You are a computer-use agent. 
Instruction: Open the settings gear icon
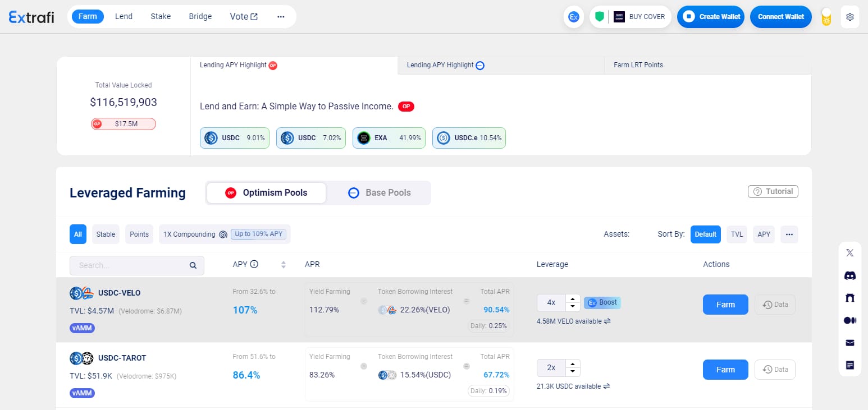tap(850, 17)
